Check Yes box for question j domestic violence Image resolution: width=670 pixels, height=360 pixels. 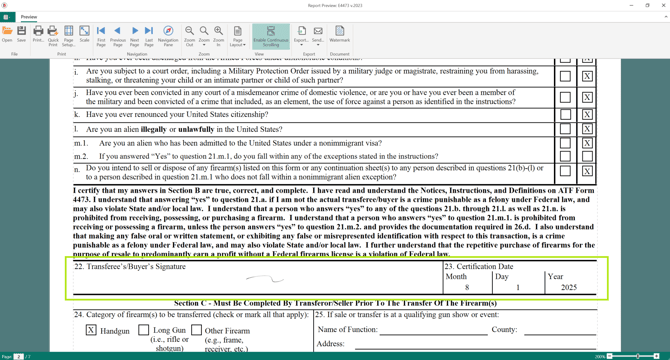565,97
